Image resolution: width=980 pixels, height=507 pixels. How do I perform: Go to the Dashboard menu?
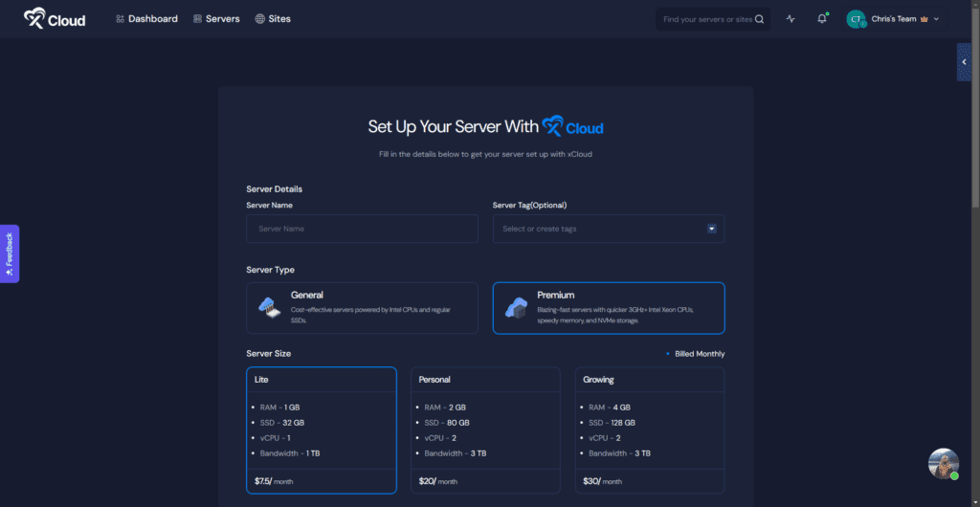tap(146, 19)
